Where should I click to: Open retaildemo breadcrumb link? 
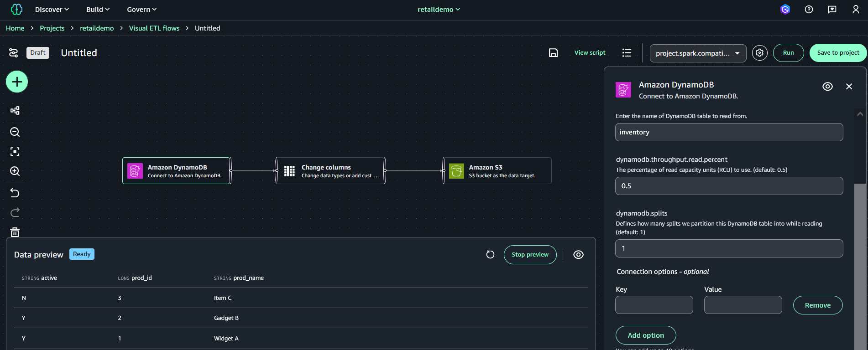(x=97, y=28)
